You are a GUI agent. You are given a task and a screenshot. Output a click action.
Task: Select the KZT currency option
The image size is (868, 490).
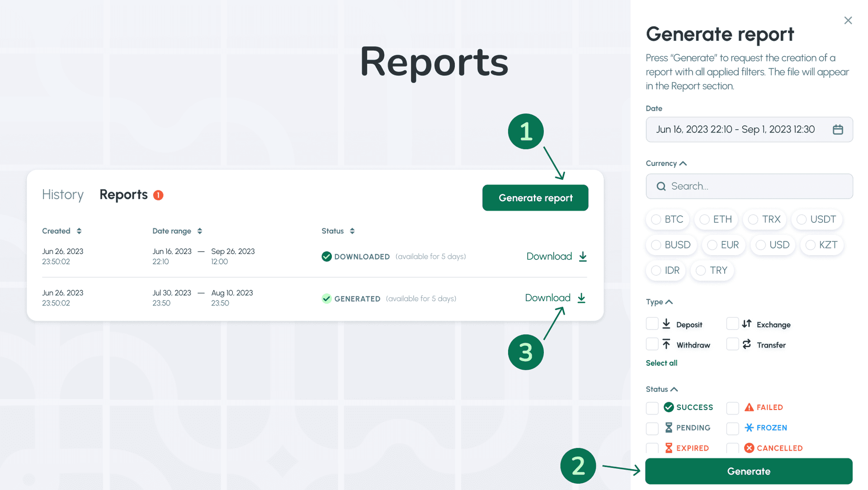pos(822,245)
